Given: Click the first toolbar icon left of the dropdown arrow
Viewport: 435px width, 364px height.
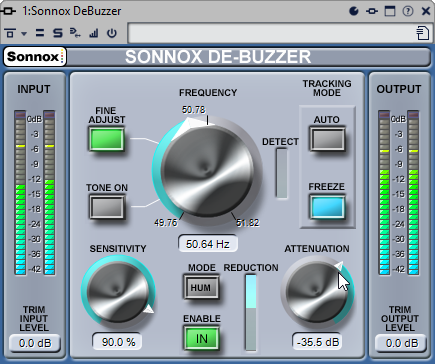Looking at the screenshot, I should pyautogui.click(x=10, y=33).
